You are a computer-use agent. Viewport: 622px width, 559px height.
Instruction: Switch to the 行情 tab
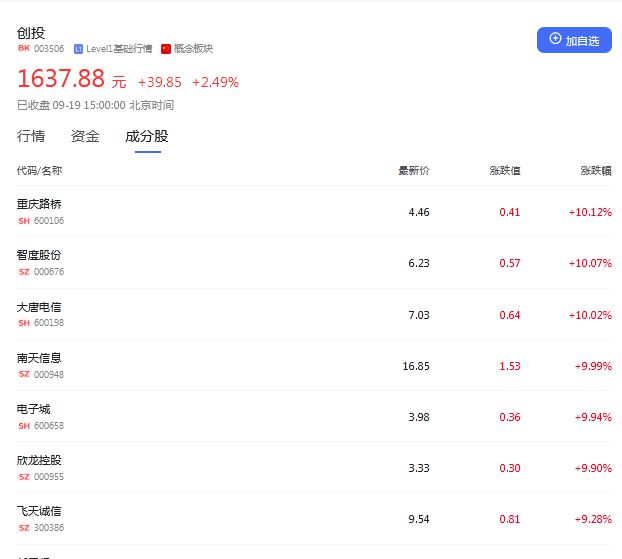coord(31,137)
